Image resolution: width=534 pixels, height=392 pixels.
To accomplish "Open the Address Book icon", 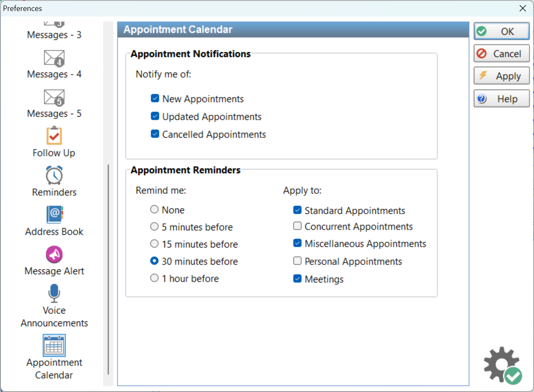I will pos(54,215).
